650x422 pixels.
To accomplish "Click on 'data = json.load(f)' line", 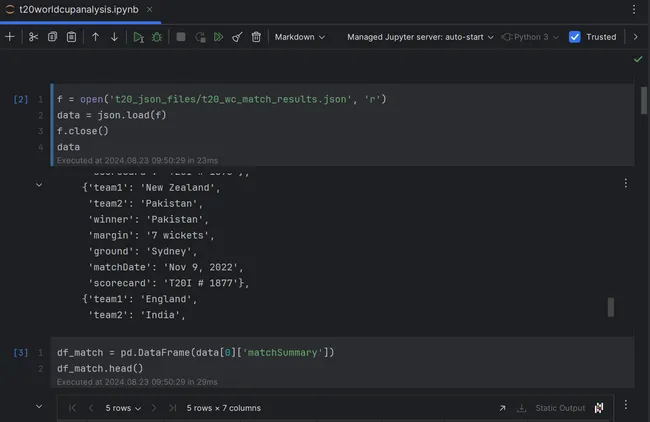I will click(112, 115).
